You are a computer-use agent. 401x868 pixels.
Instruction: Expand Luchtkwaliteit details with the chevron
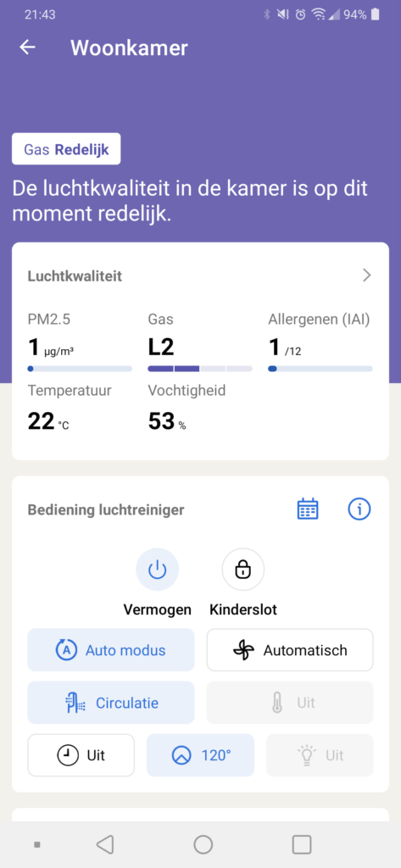pyautogui.click(x=366, y=275)
